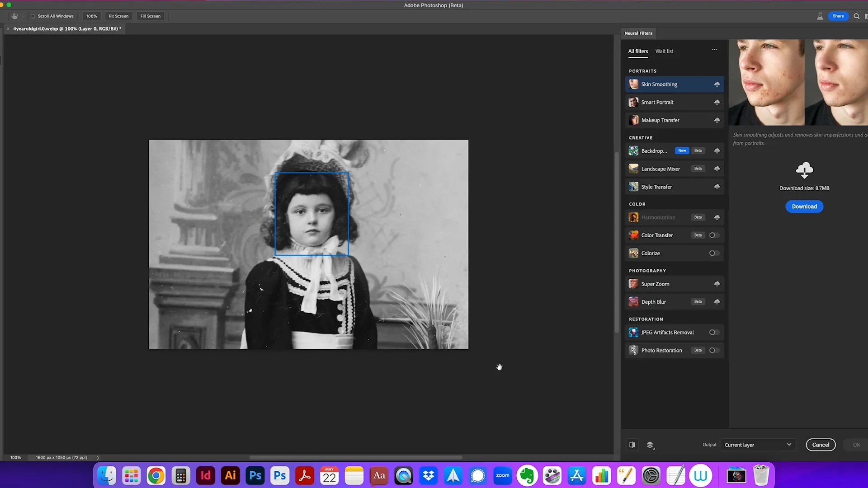Screen dimensions: 868x488
Task: Click cloud download icon for Landscape Mixer
Action: (717, 169)
